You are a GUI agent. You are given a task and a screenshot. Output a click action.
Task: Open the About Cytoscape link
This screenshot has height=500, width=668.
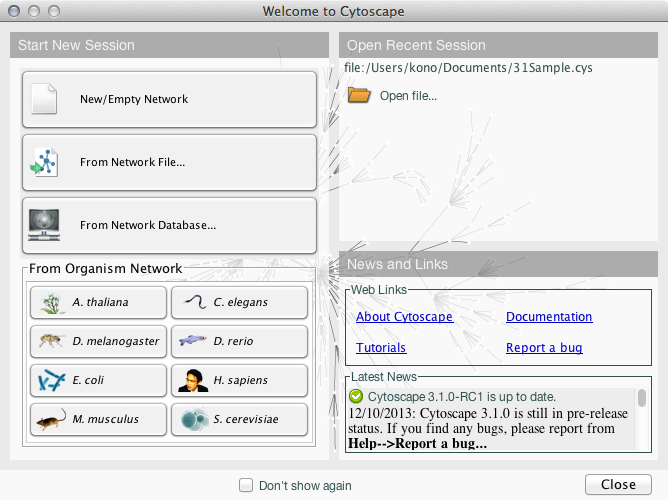[x=404, y=317]
